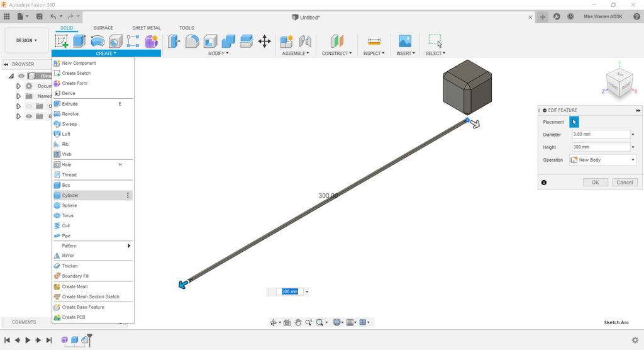Choose Create Mesh Section Sketch

click(x=93, y=296)
